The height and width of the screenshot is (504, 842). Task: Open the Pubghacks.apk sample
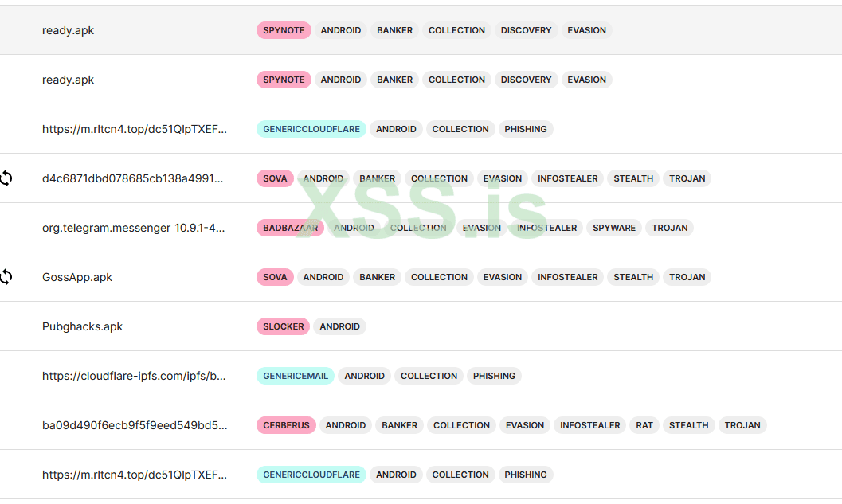[x=82, y=326]
